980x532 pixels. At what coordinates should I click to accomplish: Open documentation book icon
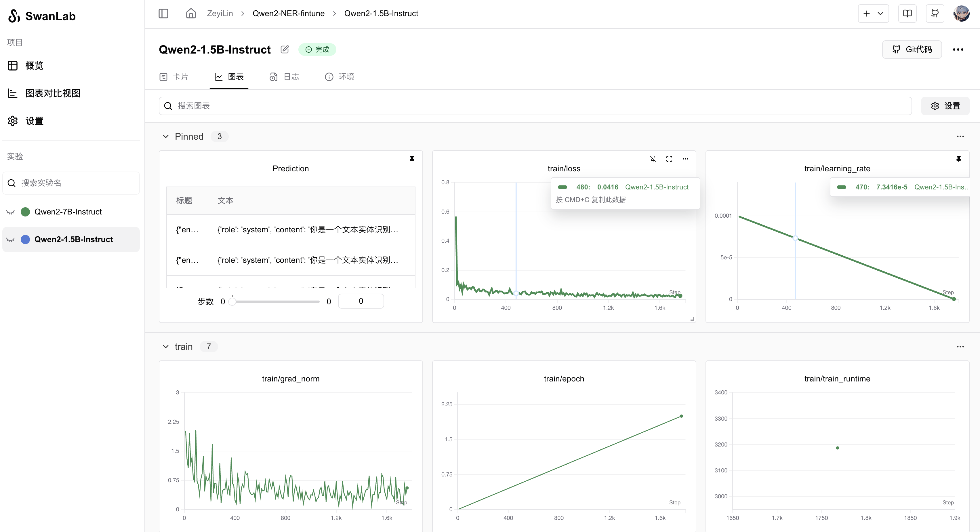coord(907,14)
